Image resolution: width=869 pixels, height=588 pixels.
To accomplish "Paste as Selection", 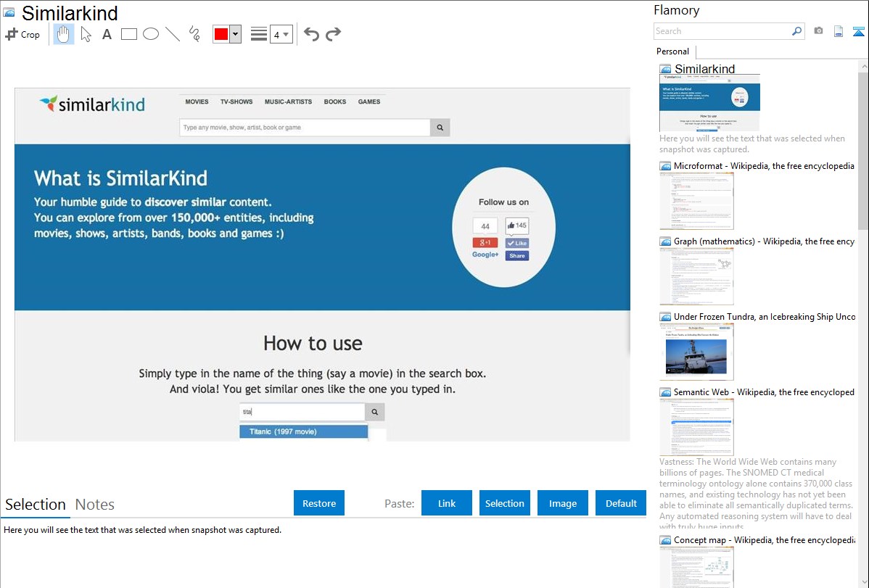I will [x=505, y=503].
